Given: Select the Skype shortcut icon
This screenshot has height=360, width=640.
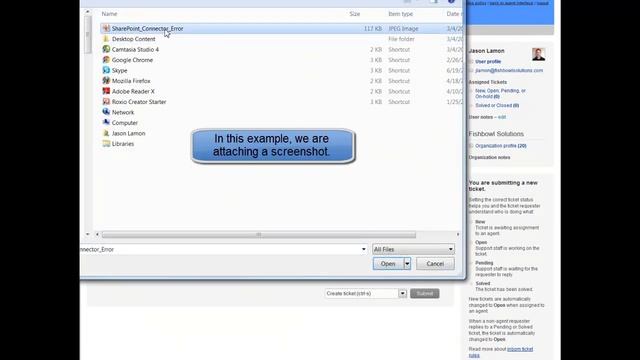Looking at the screenshot, I should coord(106,70).
